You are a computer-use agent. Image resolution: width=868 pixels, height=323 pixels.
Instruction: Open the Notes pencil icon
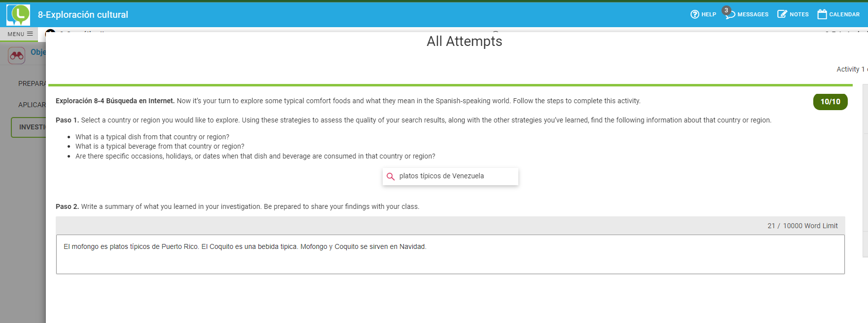(782, 14)
